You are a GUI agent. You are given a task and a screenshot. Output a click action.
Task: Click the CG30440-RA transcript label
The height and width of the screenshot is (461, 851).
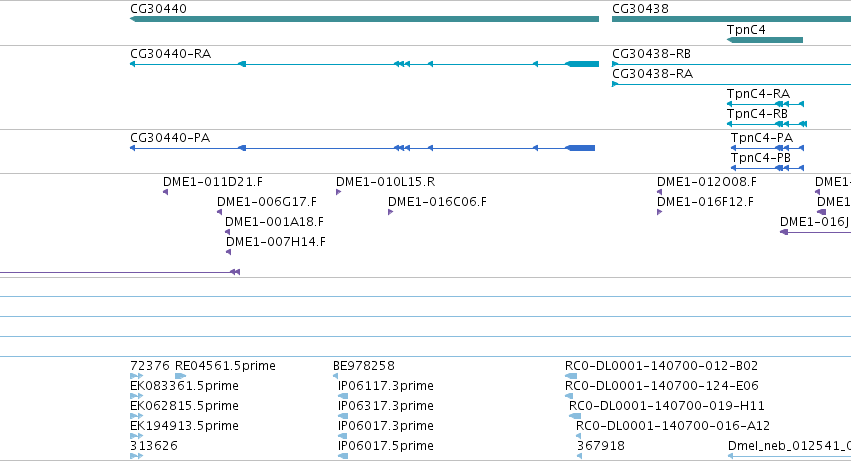coord(170,54)
